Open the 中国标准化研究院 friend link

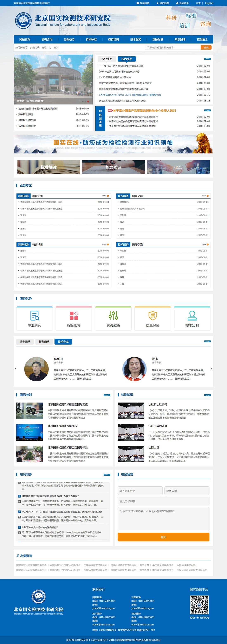click(186, 565)
